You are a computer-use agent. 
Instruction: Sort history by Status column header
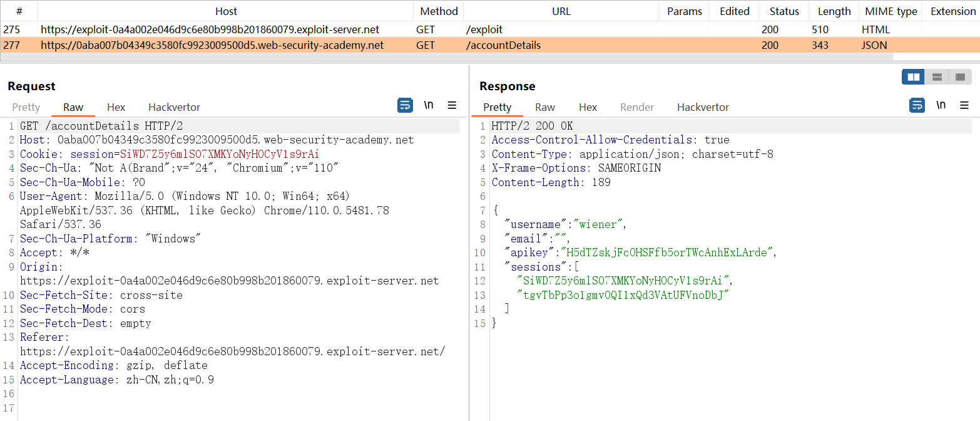pos(784,11)
